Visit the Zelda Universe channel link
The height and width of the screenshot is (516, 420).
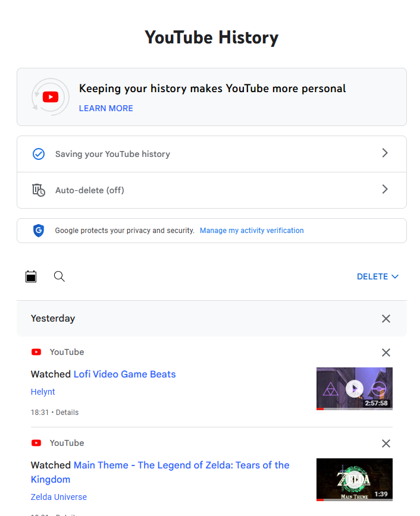pos(59,497)
